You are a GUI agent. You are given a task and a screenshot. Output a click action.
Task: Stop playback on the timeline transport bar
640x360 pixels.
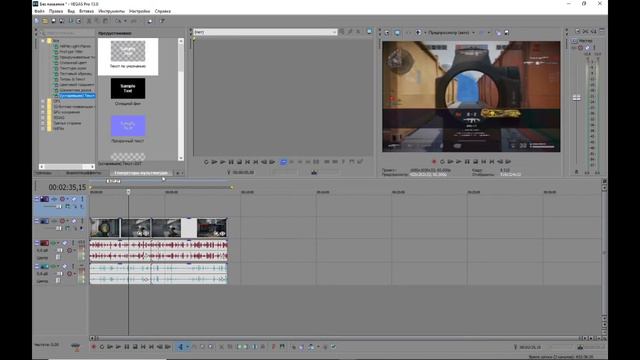(135, 347)
